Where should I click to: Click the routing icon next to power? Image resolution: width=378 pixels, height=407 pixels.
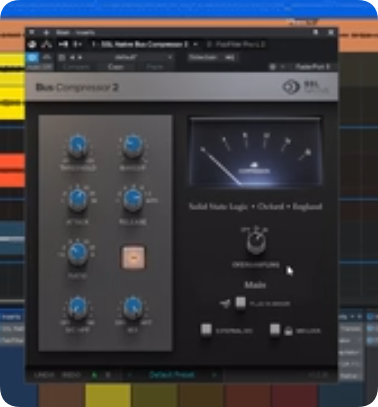tap(47, 44)
